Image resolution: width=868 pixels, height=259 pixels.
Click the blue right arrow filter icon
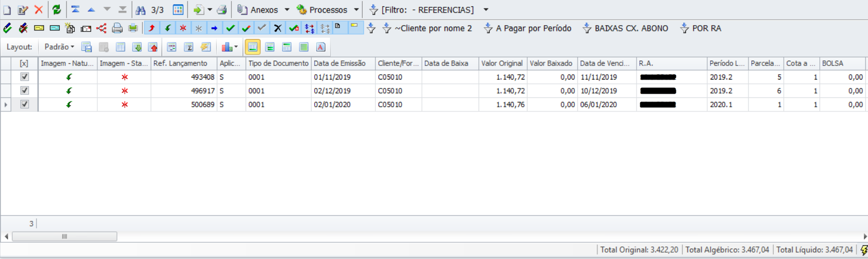point(214,28)
